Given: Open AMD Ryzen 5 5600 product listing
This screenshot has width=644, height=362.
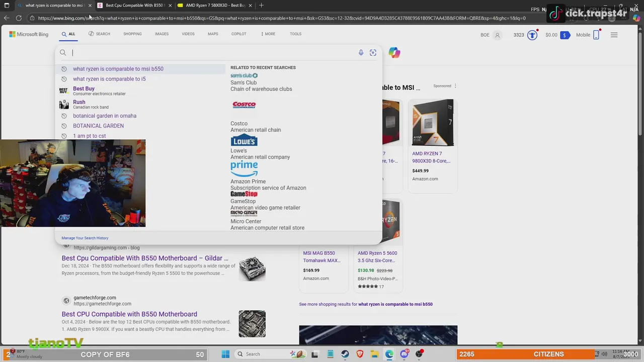Looking at the screenshot, I should tap(378, 245).
